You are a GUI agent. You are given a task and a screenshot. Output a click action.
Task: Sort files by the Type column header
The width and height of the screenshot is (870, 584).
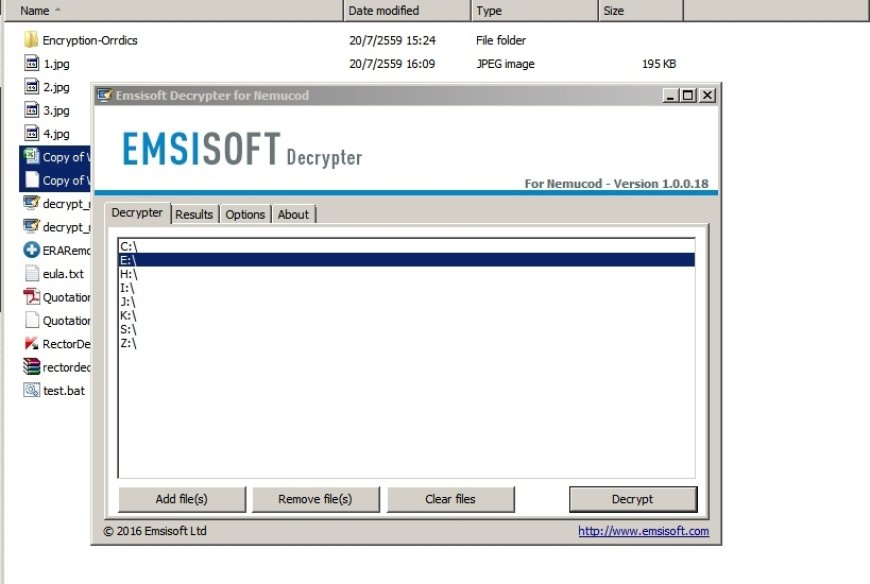click(535, 11)
